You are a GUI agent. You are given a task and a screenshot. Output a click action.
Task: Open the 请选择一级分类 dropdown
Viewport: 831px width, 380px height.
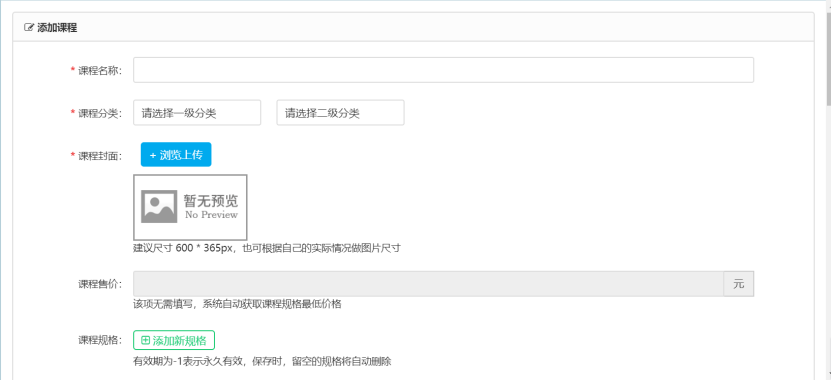coord(197,113)
